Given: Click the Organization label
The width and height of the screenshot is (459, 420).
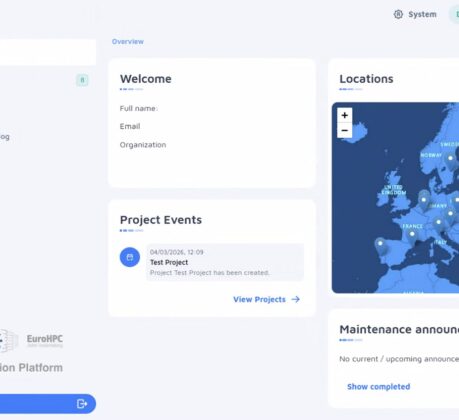Looking at the screenshot, I should pos(143,145).
